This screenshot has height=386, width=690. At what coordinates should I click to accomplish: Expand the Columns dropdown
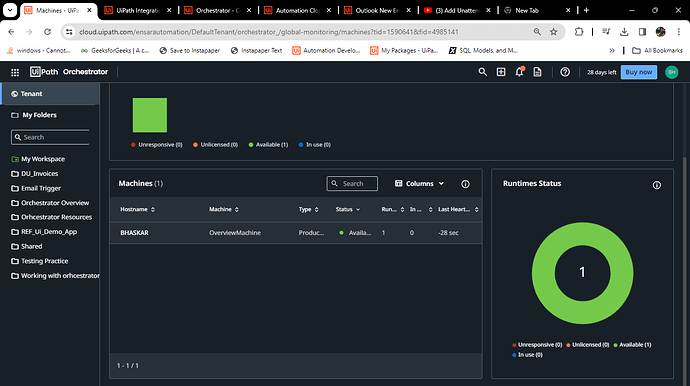419,184
